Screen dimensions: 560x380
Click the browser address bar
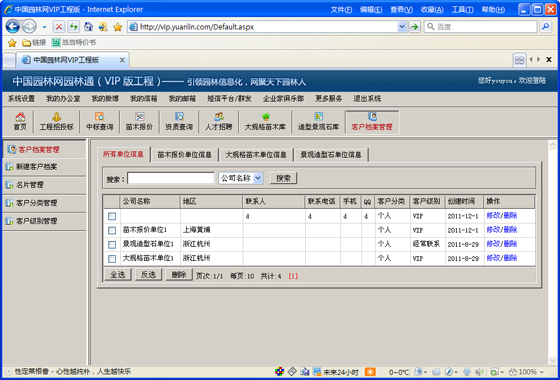pyautogui.click(x=263, y=27)
